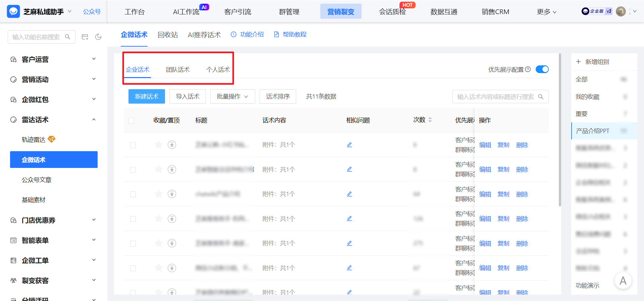Click the layout switch icon beside search
Viewport: 644px width, 301px height.
(x=85, y=37)
